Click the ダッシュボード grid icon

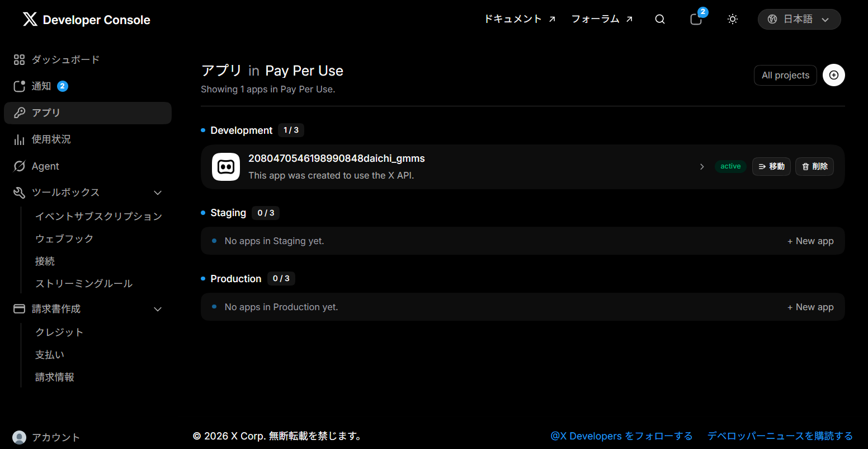pos(19,60)
